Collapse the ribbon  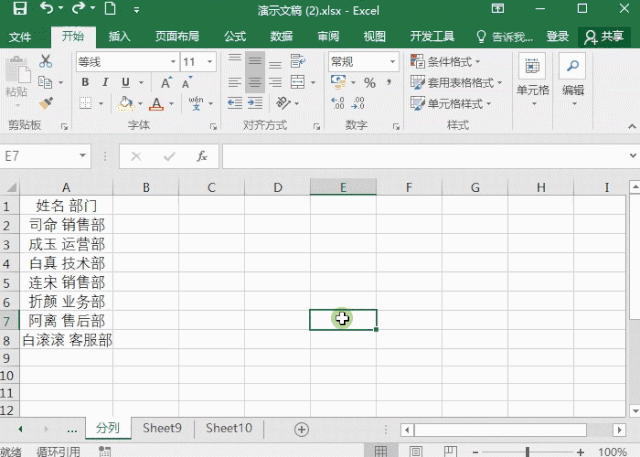[x=632, y=127]
